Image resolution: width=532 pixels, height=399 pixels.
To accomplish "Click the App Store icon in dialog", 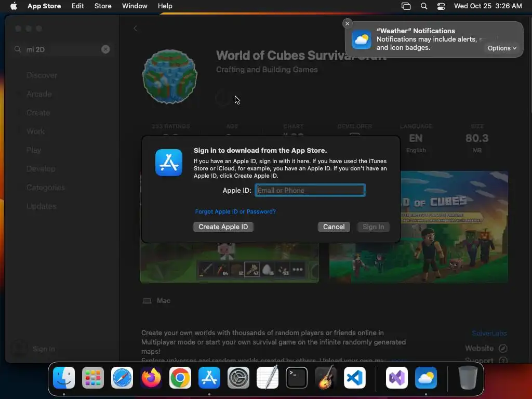I will click(x=169, y=163).
